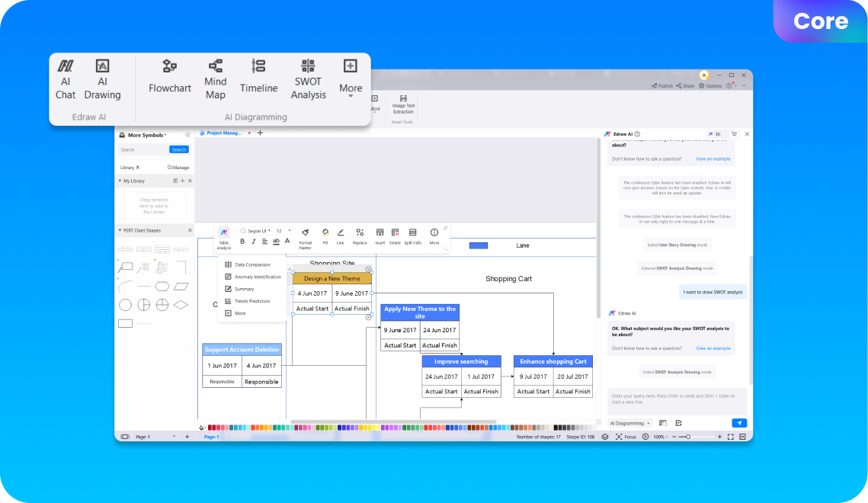Open More in the floating toolbar
The height and width of the screenshot is (503, 868).
click(x=434, y=236)
